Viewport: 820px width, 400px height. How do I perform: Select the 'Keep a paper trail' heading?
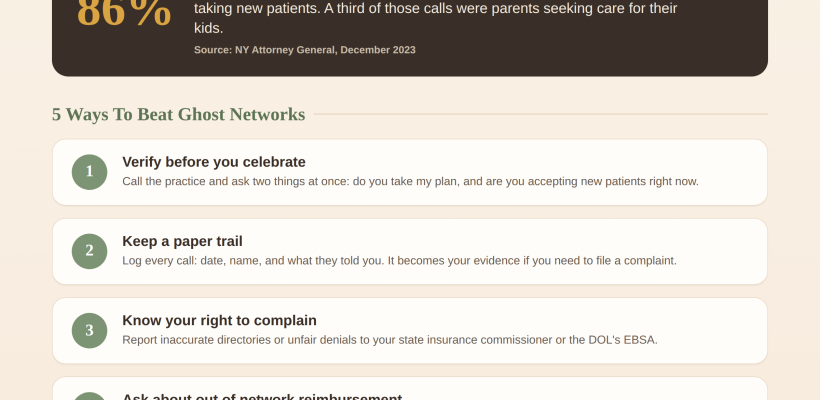click(183, 241)
